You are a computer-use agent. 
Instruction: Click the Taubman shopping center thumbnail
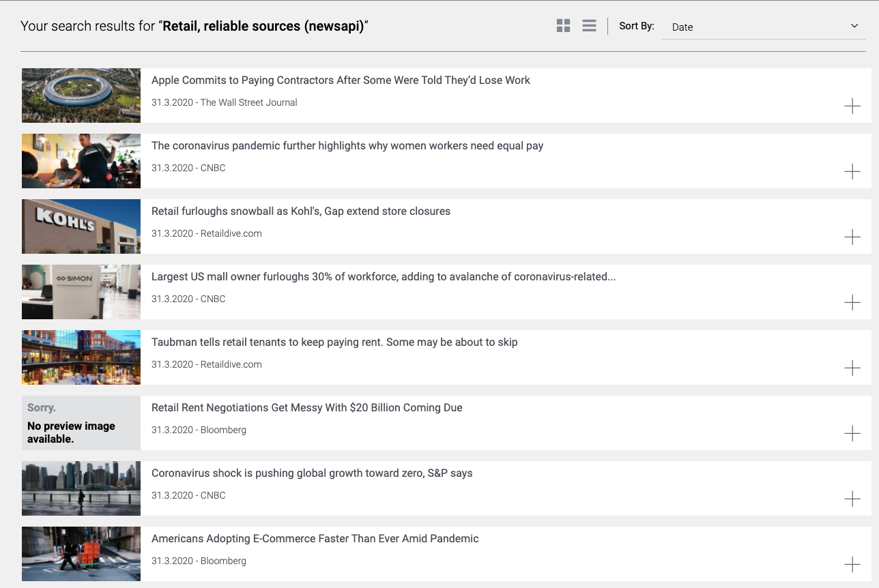(x=81, y=357)
